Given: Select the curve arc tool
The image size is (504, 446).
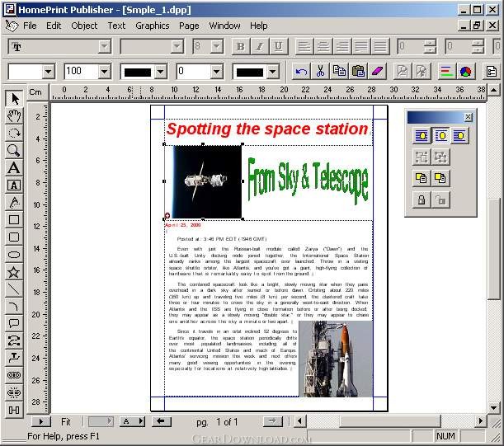Looking at the screenshot, I should (x=14, y=307).
